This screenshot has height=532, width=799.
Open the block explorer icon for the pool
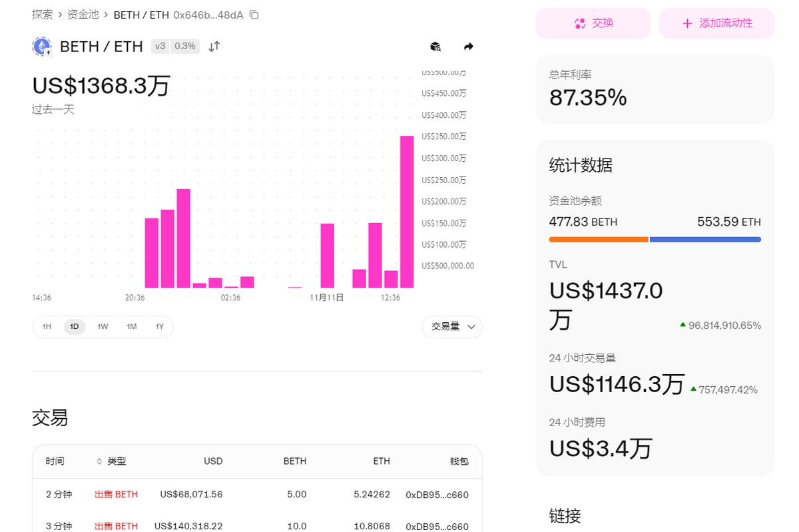pos(435,47)
